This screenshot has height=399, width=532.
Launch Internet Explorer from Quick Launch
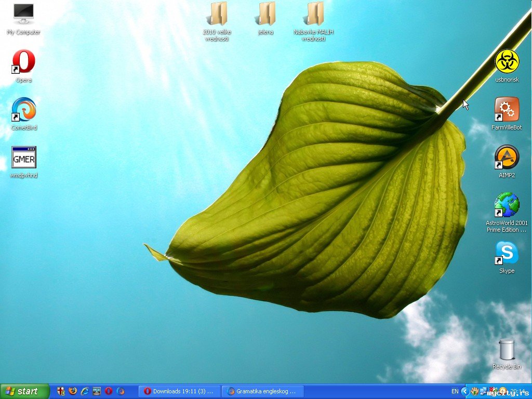85,391
